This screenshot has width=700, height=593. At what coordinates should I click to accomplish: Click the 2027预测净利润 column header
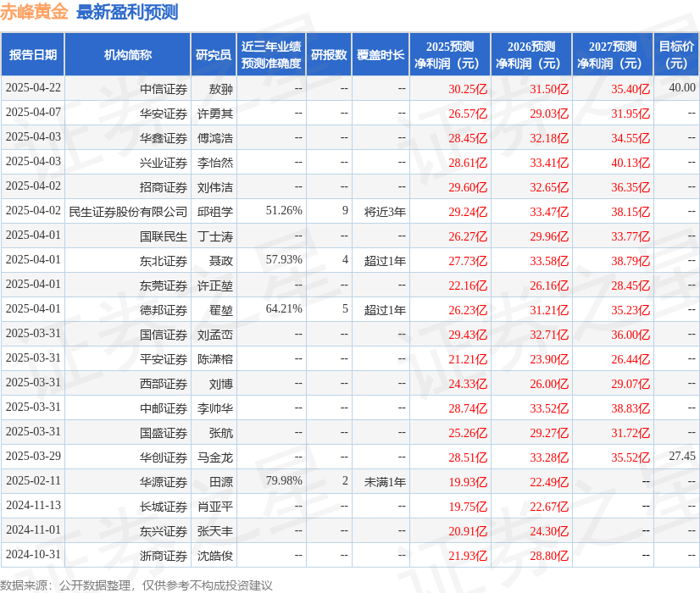point(613,54)
